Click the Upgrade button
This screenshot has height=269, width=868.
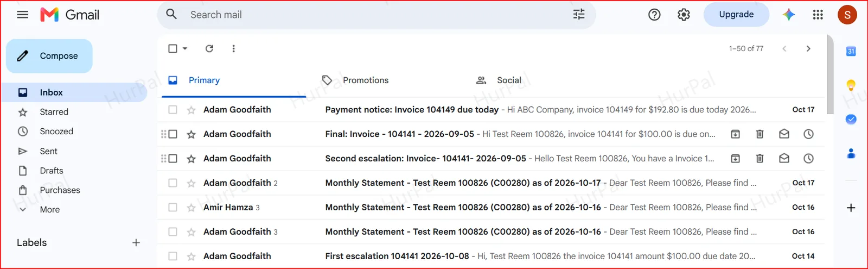click(736, 15)
